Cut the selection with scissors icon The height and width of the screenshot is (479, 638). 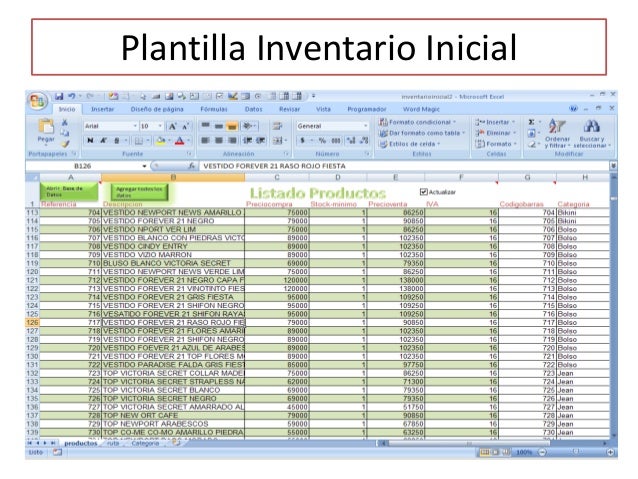65,122
